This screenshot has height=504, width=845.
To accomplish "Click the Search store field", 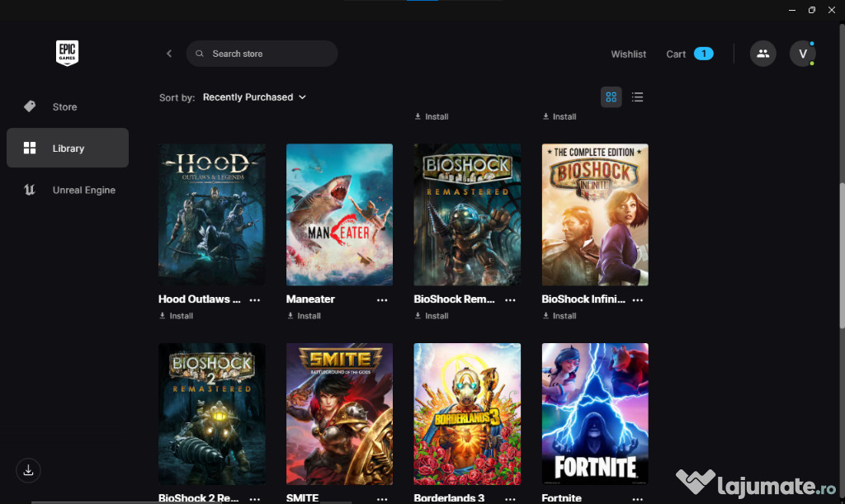I will pos(262,54).
